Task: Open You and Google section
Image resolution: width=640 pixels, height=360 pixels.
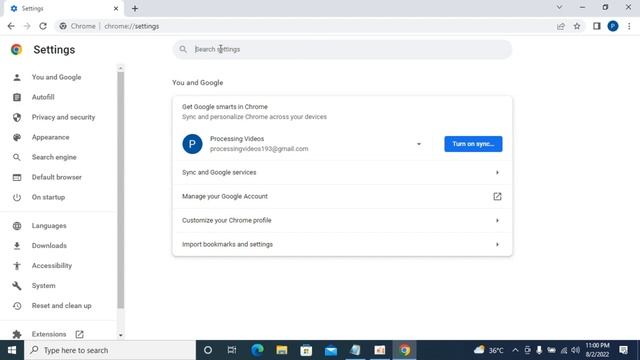Action: click(x=56, y=77)
